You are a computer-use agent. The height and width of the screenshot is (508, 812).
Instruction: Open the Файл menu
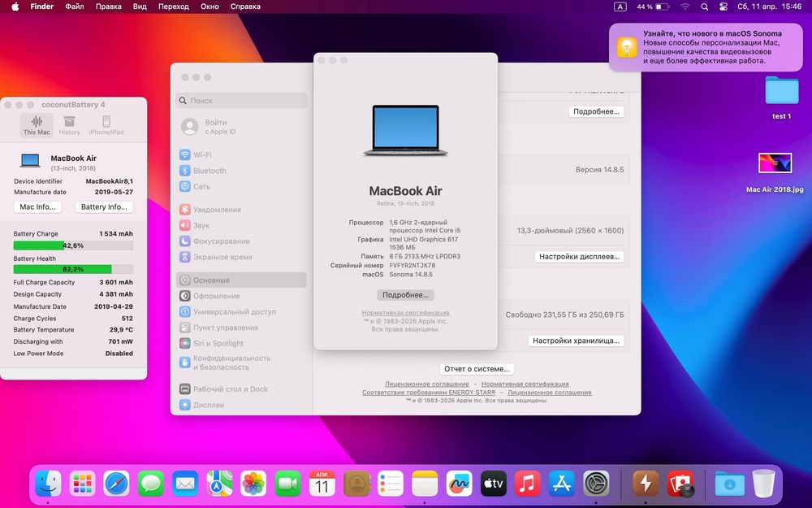(75, 7)
